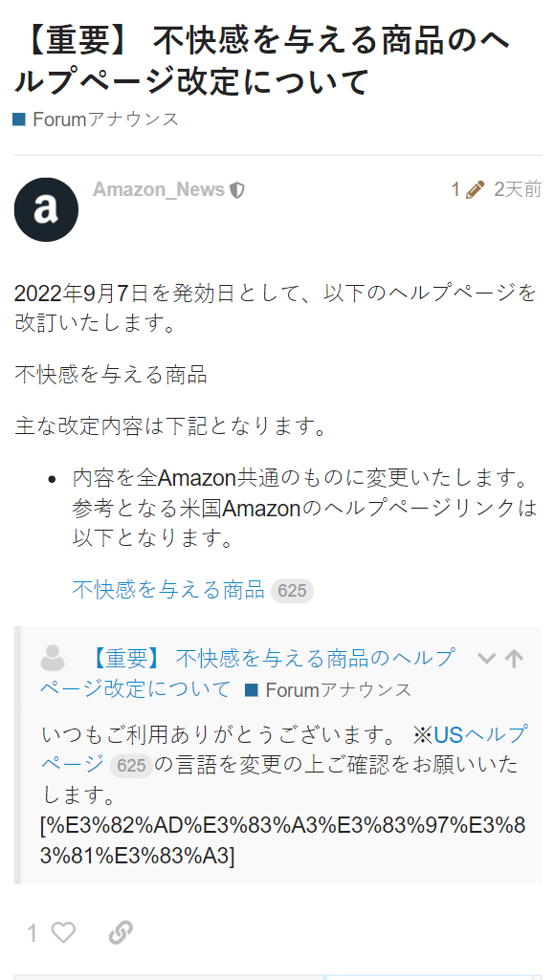Click the like count number 1
The width and height of the screenshot is (554, 980).
[33, 934]
